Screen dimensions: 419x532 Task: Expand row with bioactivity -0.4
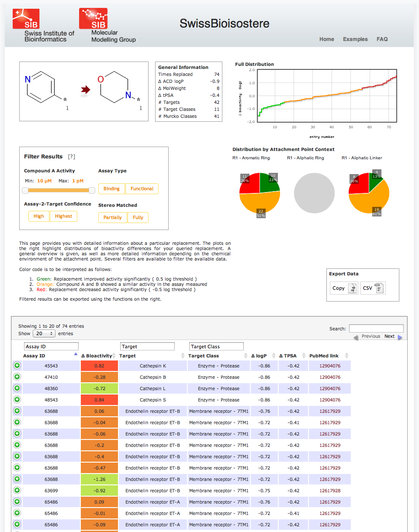click(x=17, y=456)
